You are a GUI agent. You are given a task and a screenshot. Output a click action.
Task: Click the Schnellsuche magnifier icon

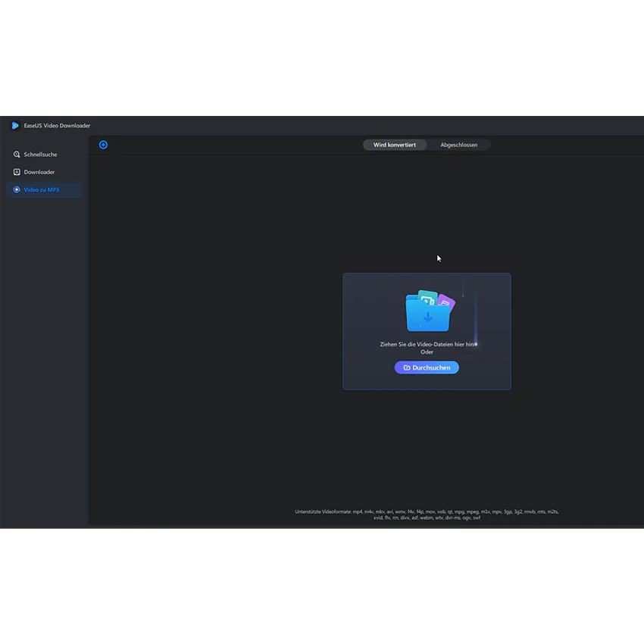(x=17, y=155)
